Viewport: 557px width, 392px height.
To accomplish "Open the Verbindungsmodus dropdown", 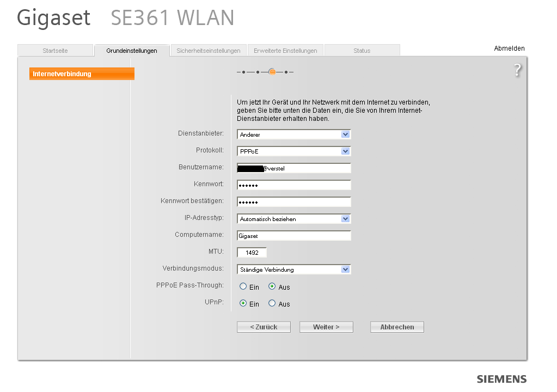I will coord(294,269).
